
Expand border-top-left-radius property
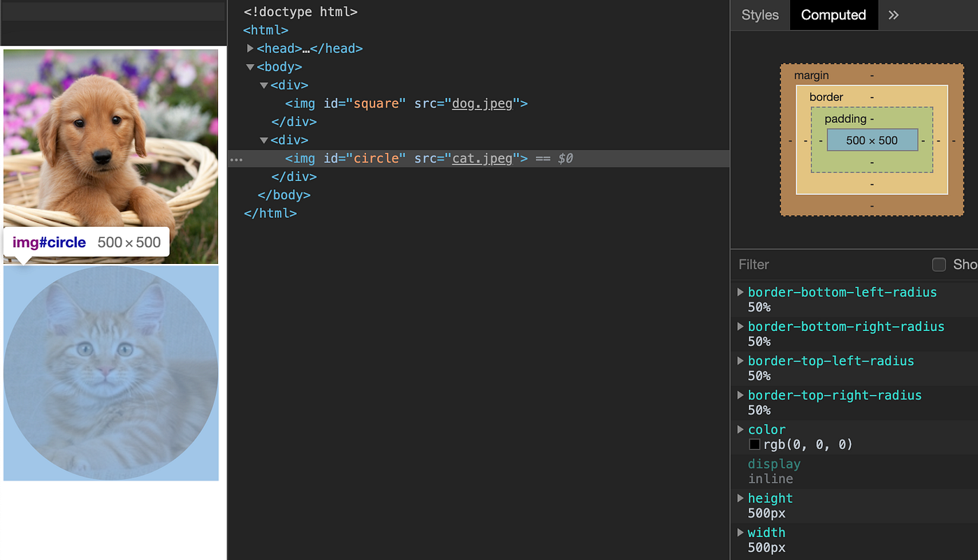tap(740, 360)
